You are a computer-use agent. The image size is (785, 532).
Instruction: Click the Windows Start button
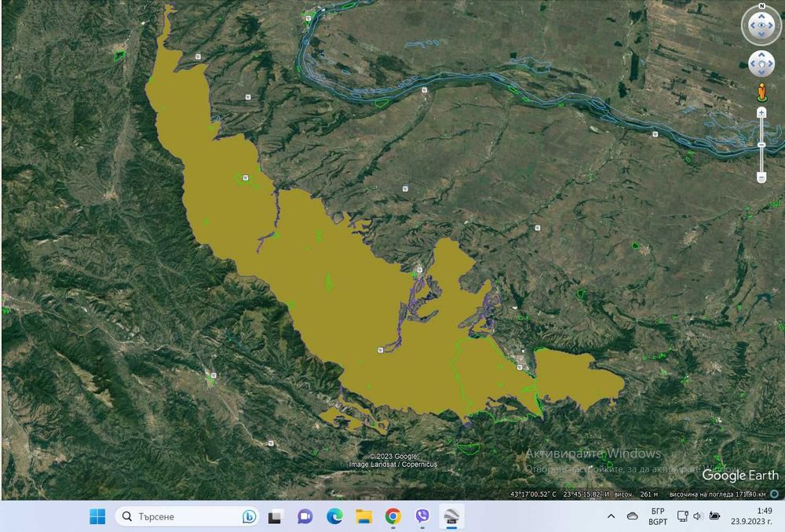tap(97, 516)
